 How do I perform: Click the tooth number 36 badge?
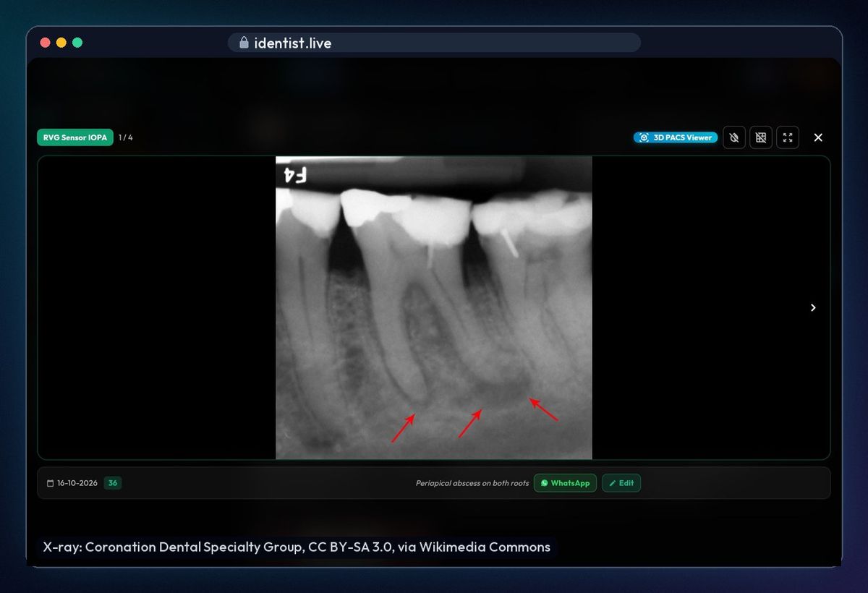(113, 483)
